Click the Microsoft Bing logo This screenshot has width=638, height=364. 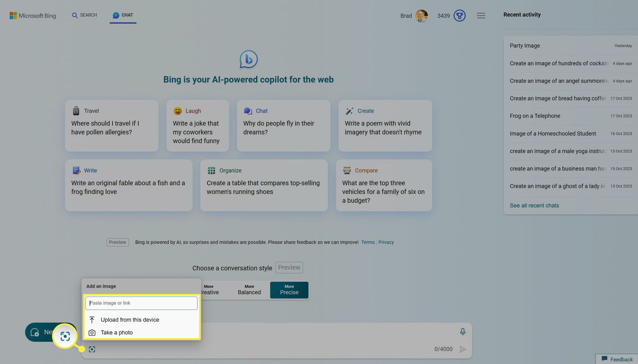[33, 16]
